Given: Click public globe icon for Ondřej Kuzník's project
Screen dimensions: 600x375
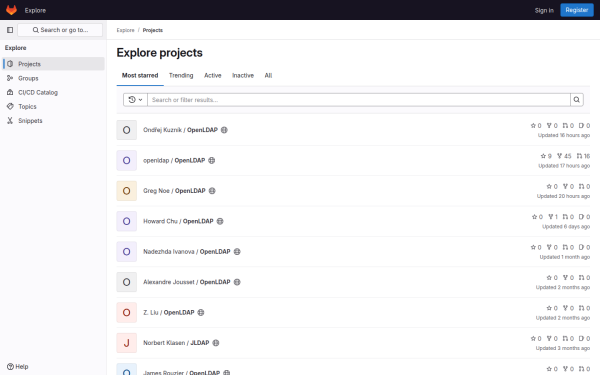Looking at the screenshot, I should point(224,130).
